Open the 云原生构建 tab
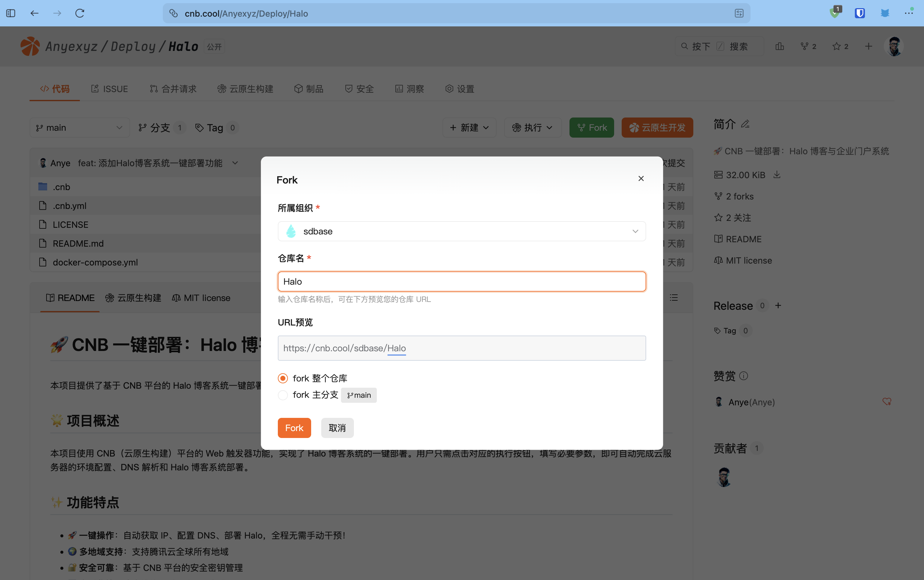The image size is (924, 580). point(245,89)
